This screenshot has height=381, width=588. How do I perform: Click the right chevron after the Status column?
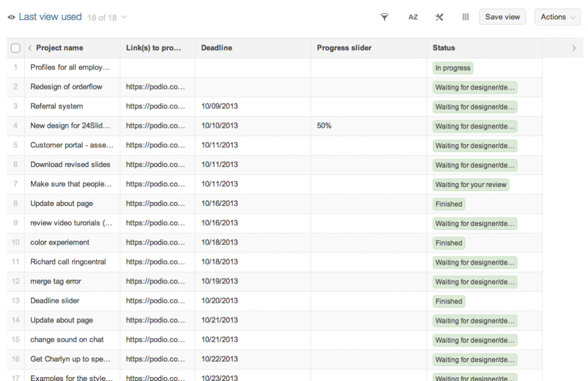(x=574, y=48)
